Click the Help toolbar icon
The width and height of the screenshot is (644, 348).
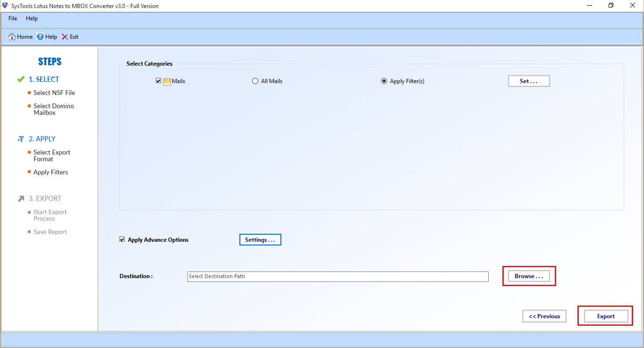[x=40, y=36]
